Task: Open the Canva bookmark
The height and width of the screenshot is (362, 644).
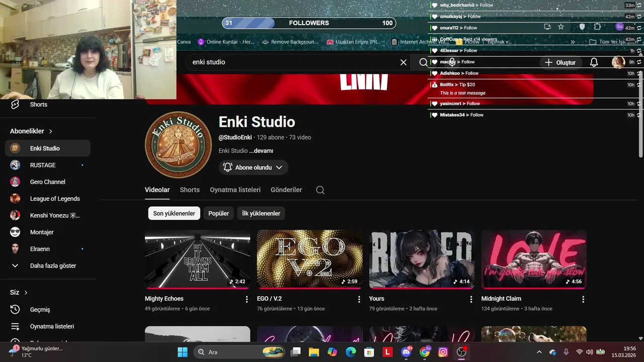Action: click(184, 42)
